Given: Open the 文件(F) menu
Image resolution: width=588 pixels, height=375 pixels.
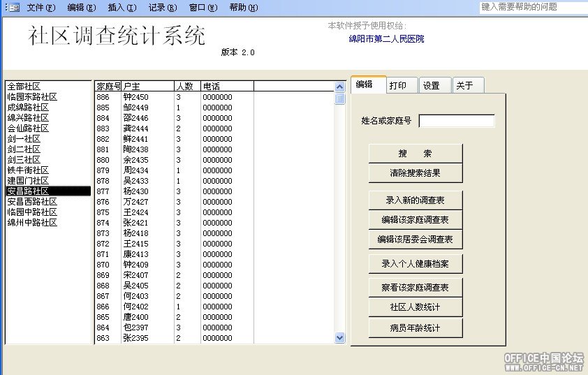Looking at the screenshot, I should (41, 8).
